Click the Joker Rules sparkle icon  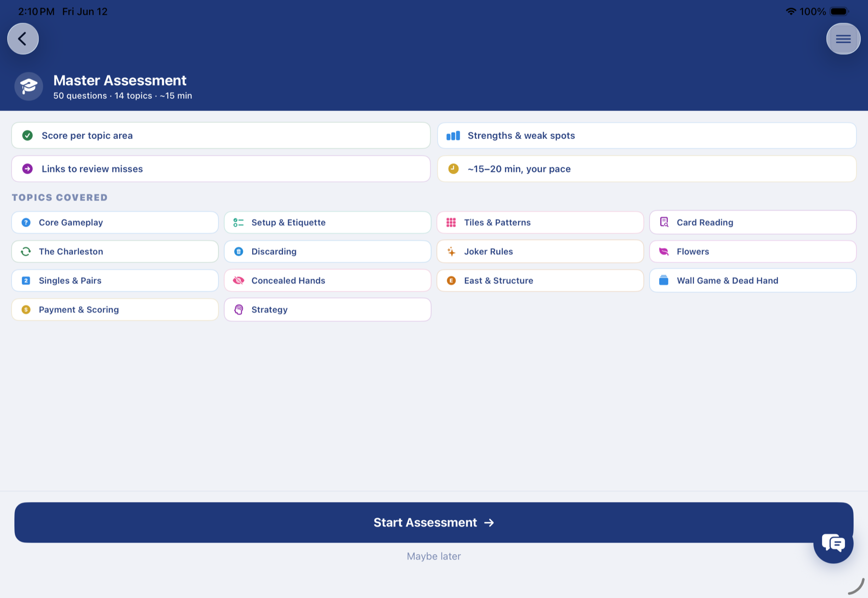coord(451,251)
